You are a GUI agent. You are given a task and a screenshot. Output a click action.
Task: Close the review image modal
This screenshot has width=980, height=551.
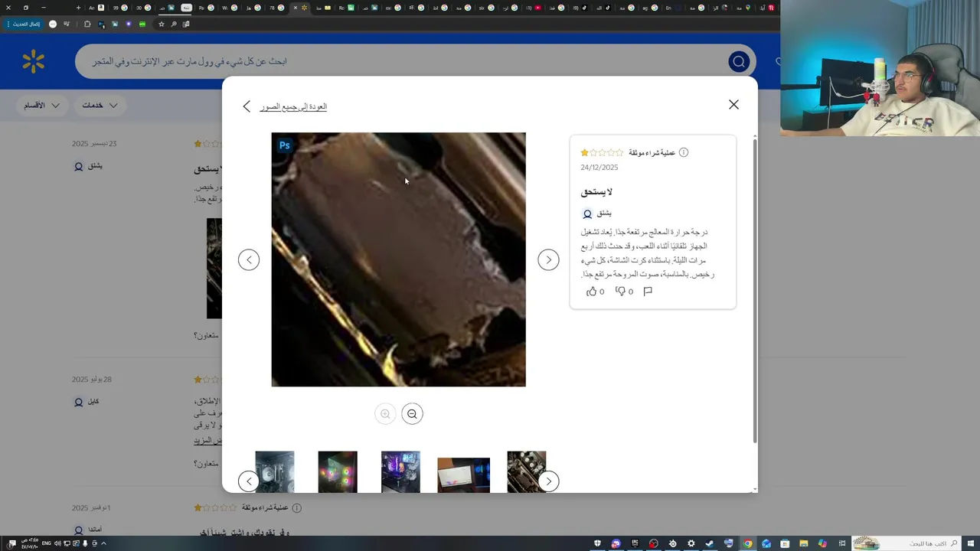733,104
